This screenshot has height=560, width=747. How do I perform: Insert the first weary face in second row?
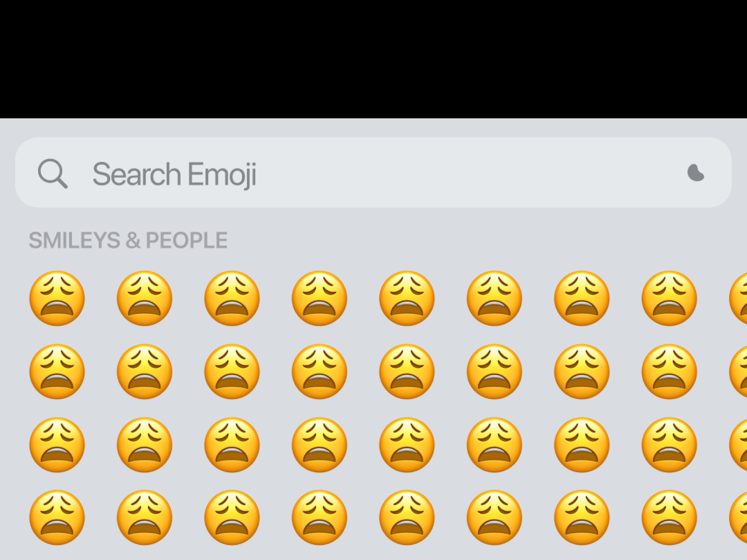[57, 372]
